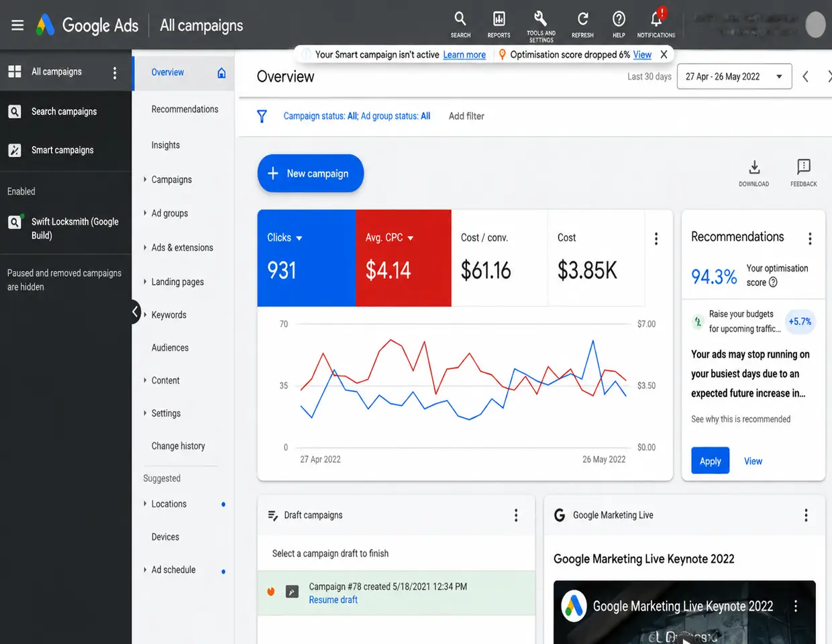
Task: Click the Swift Locksmith campaign icon
Action: pyautogui.click(x=15, y=222)
